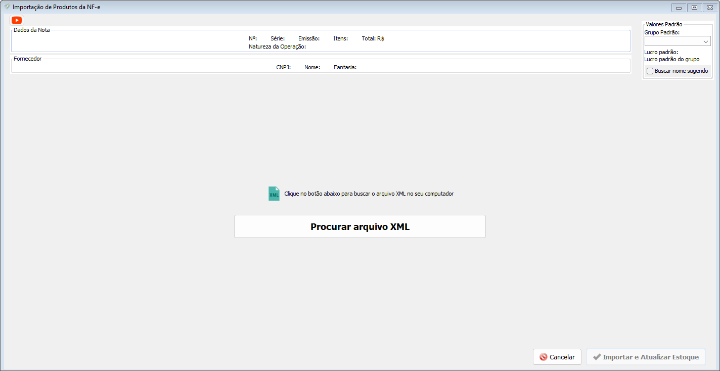Click the 'Clique no botão abaixo' instruction text
Screen dimensions: 720x371
click(x=369, y=194)
